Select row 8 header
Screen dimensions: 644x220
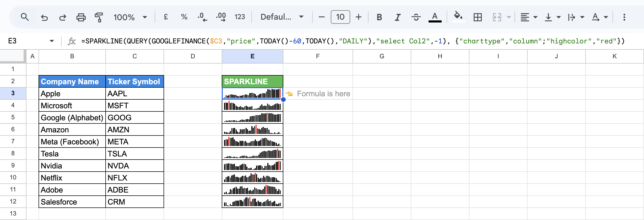click(13, 154)
